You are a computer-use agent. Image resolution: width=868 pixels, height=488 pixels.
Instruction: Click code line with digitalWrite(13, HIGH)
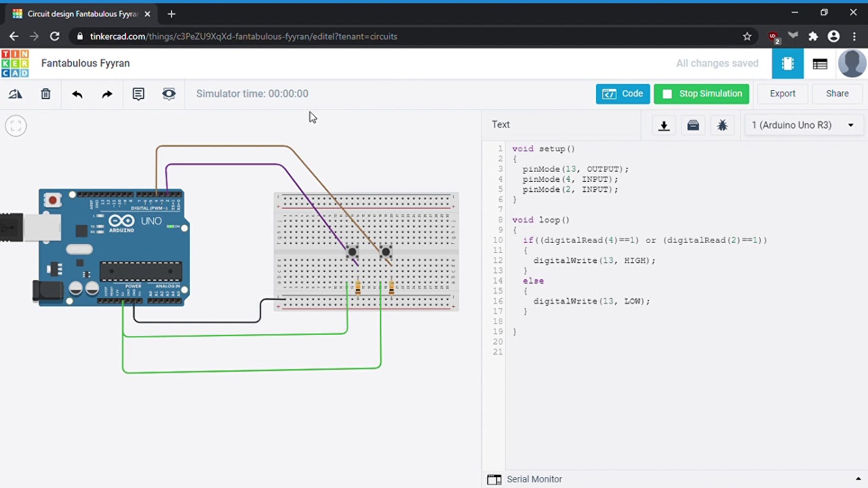pyautogui.click(x=594, y=261)
